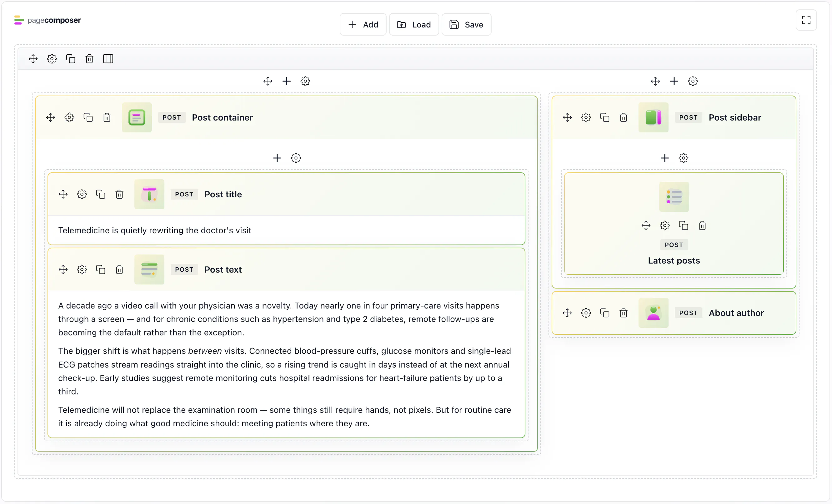The height and width of the screenshot is (504, 832).
Task: Click the About author avatar thumbnail
Action: (653, 313)
